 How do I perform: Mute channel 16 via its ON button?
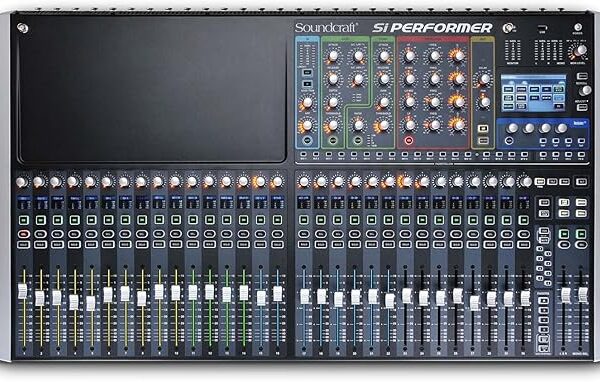[x=277, y=220]
